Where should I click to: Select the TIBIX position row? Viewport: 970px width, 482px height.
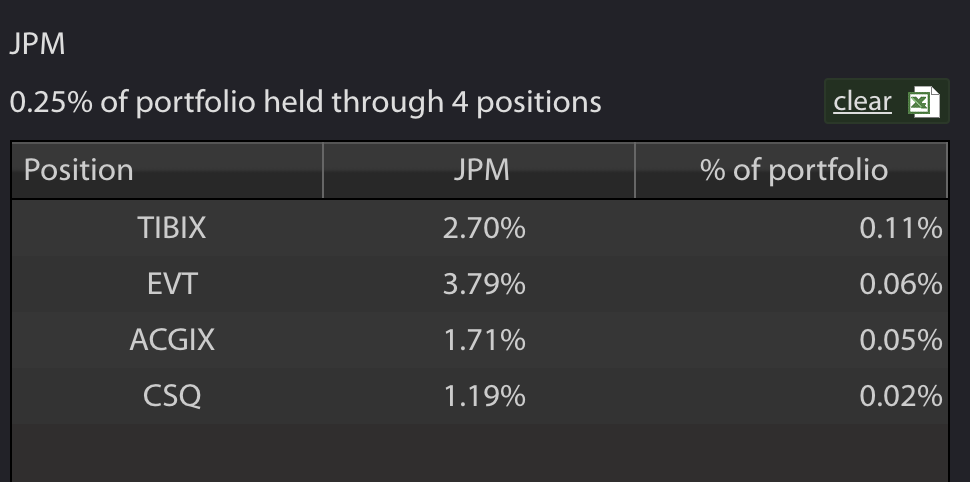(x=479, y=228)
